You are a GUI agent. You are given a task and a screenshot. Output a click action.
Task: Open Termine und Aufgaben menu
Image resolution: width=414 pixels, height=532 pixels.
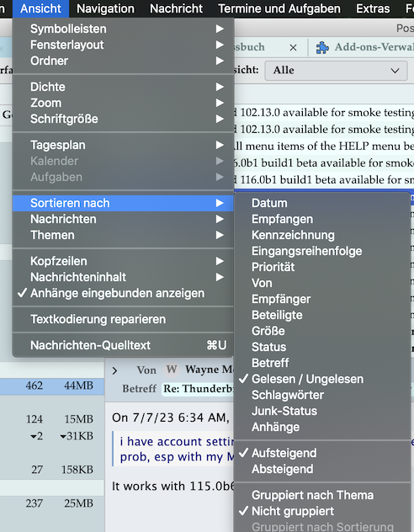[x=279, y=8]
